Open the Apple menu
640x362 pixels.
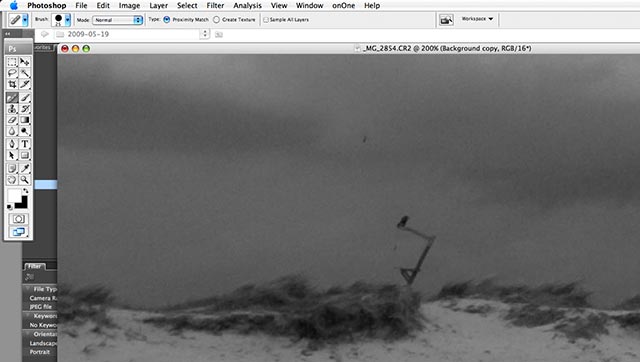14,6
